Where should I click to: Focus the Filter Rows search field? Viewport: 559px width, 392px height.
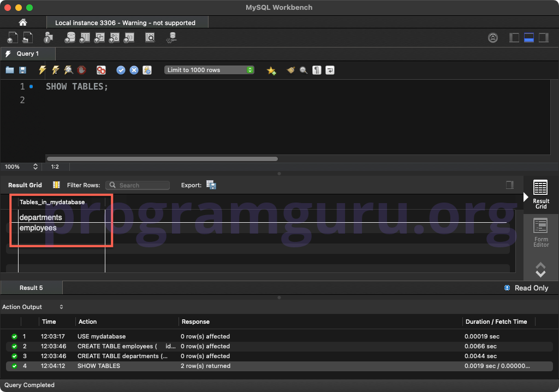click(x=138, y=185)
